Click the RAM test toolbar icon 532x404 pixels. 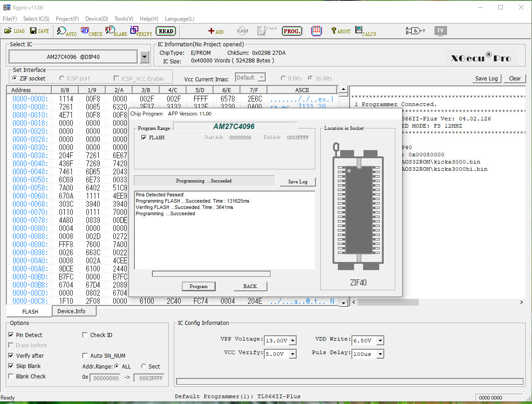242,31
